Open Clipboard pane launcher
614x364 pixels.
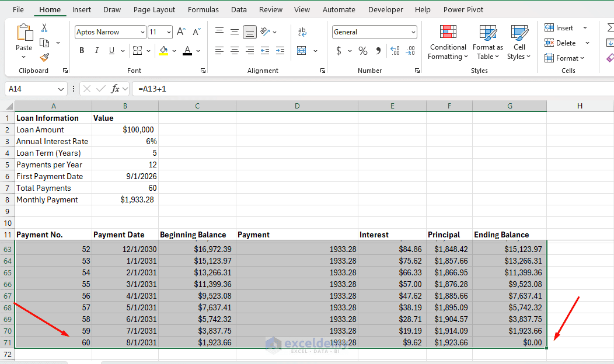point(65,71)
